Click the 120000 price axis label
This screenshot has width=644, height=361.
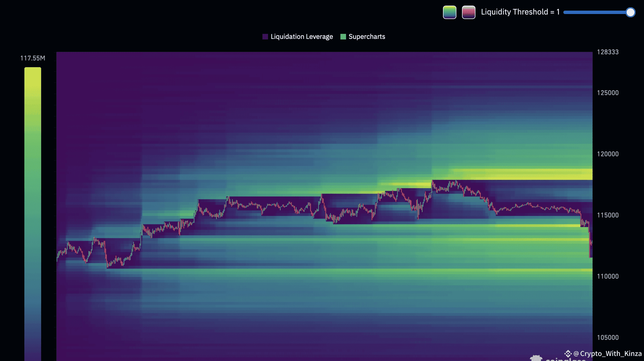(608, 154)
